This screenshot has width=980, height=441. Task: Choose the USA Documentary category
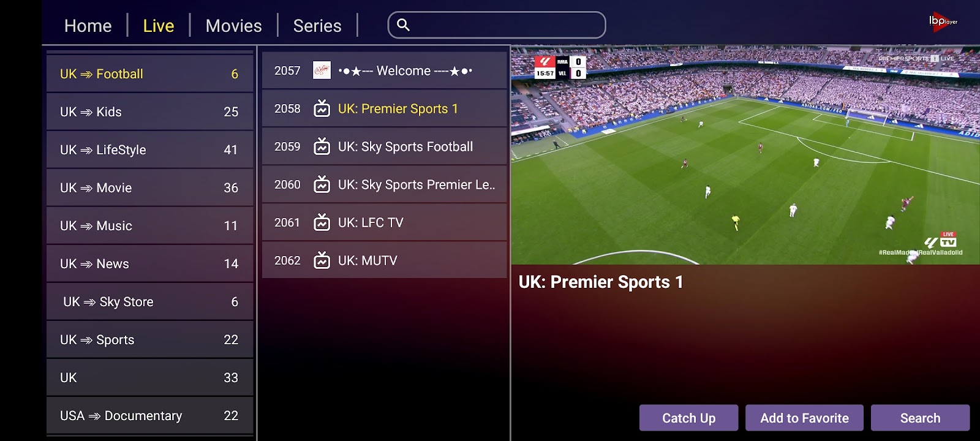point(150,416)
